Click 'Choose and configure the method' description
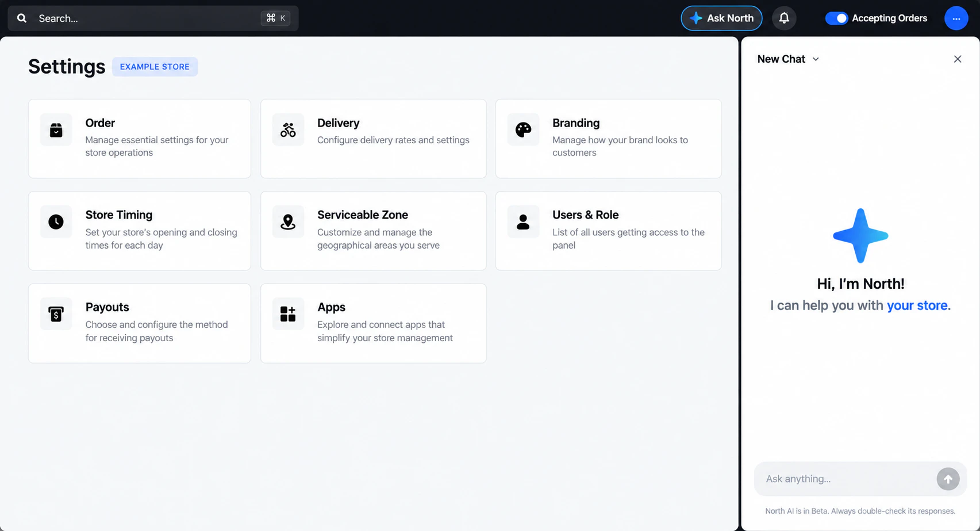The image size is (980, 531). 156,331
